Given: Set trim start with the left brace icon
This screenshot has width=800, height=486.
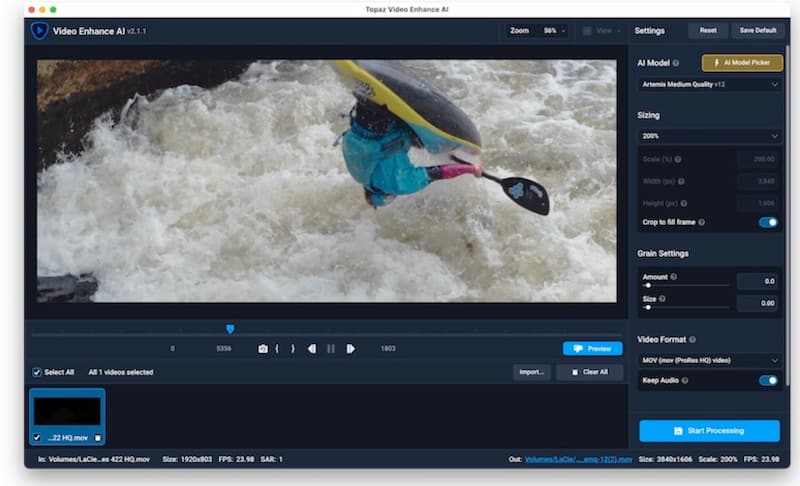Looking at the screenshot, I should click(277, 349).
